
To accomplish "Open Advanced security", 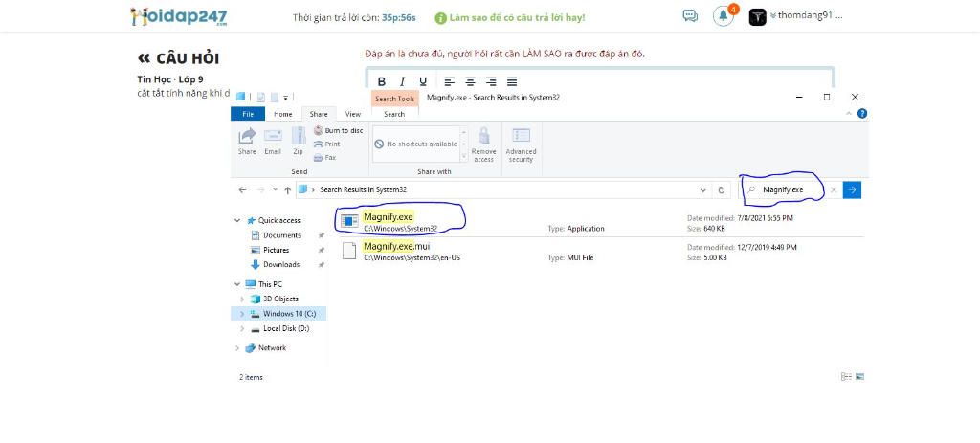I will (521, 144).
